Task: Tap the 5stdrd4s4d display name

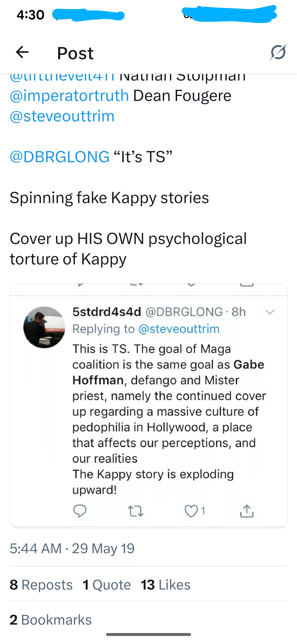Action: [107, 312]
